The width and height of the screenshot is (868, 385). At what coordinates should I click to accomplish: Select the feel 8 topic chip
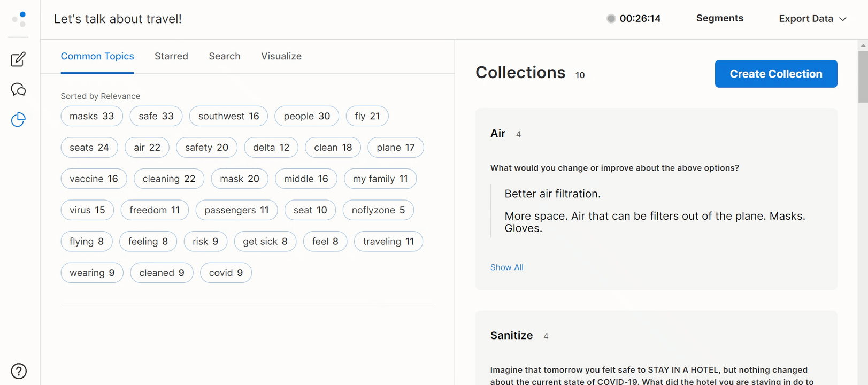click(x=325, y=241)
